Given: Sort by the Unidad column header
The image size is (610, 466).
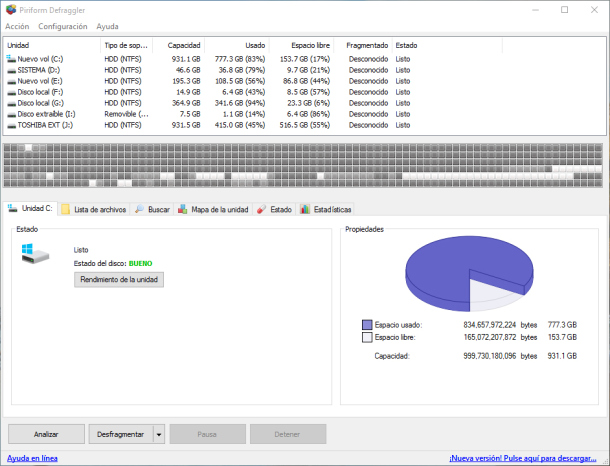Looking at the screenshot, I should click(x=52, y=45).
